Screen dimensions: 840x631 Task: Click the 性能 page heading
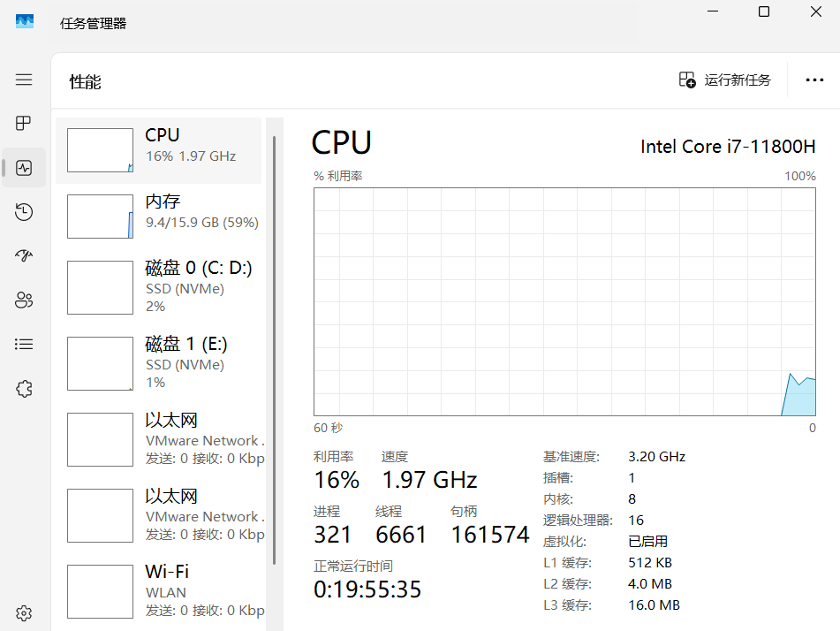[x=85, y=82]
